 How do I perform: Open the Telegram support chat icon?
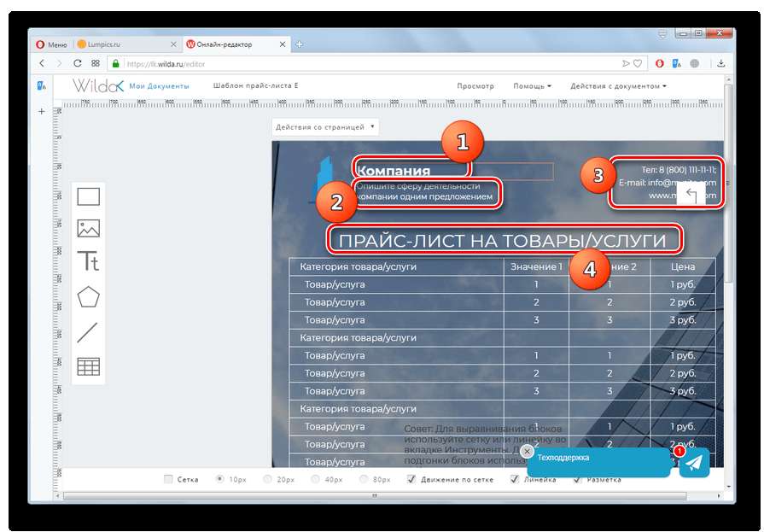pyautogui.click(x=694, y=463)
